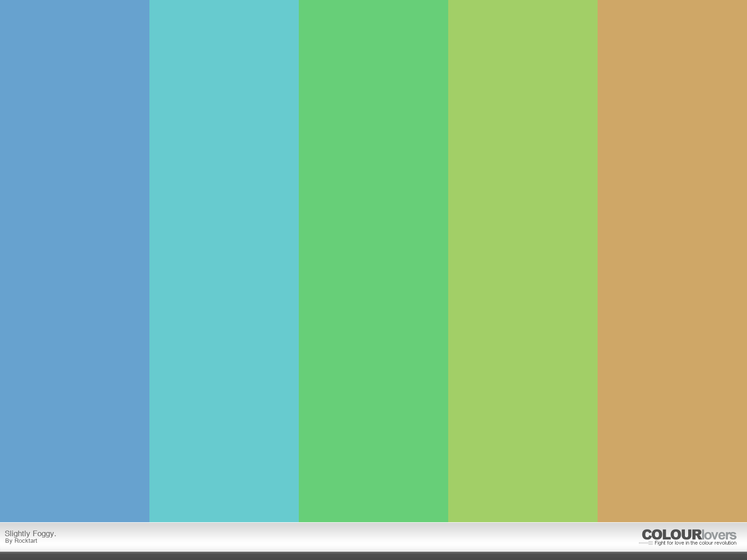Click the yellow-green color stripe
This screenshot has height=560, width=747.
523,261
